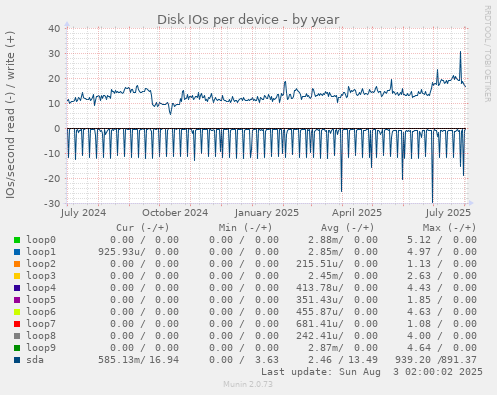Image resolution: width=497 pixels, height=395 pixels.
Task: Click the April 2025 axis label
Action: click(x=357, y=213)
